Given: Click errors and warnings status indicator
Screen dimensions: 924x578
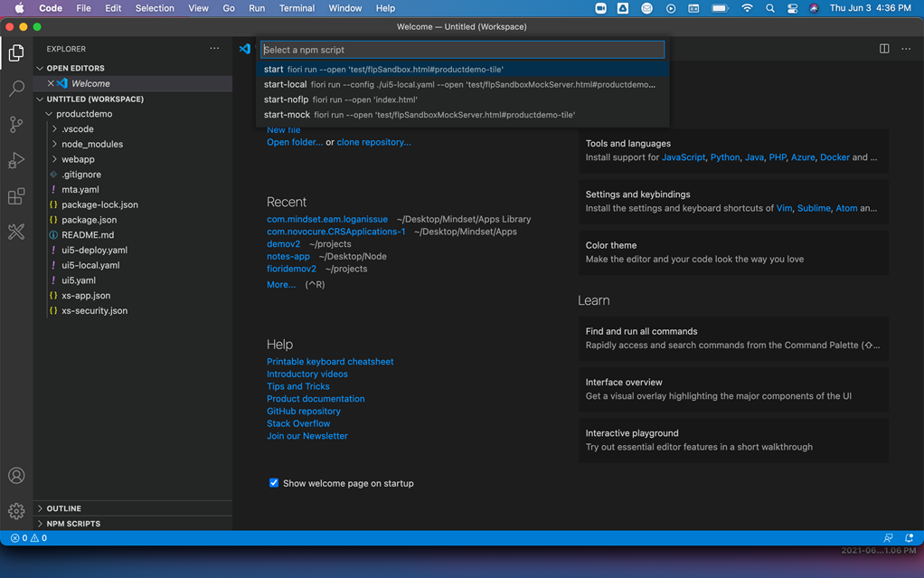Looking at the screenshot, I should coord(29,538).
